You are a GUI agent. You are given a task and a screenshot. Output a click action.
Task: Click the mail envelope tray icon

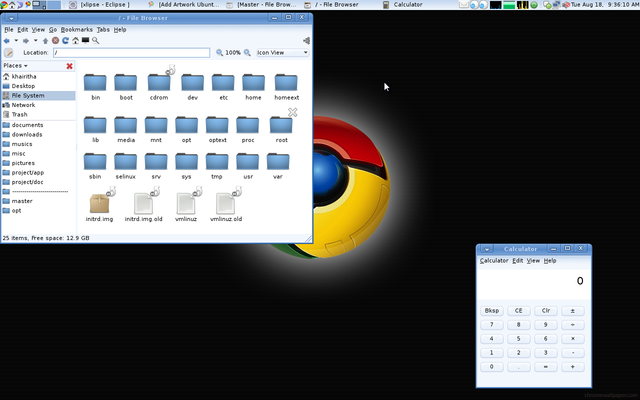464,5
